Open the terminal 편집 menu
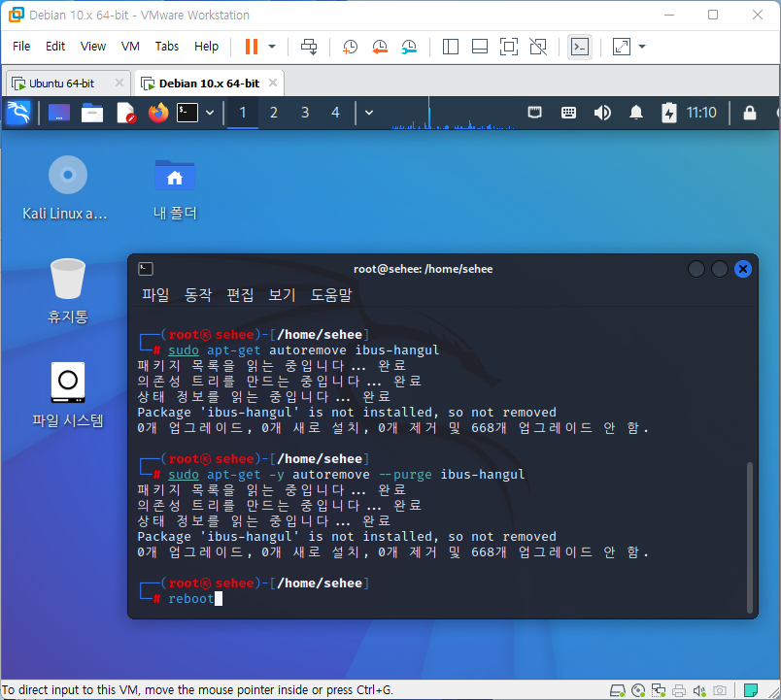 pos(240,295)
